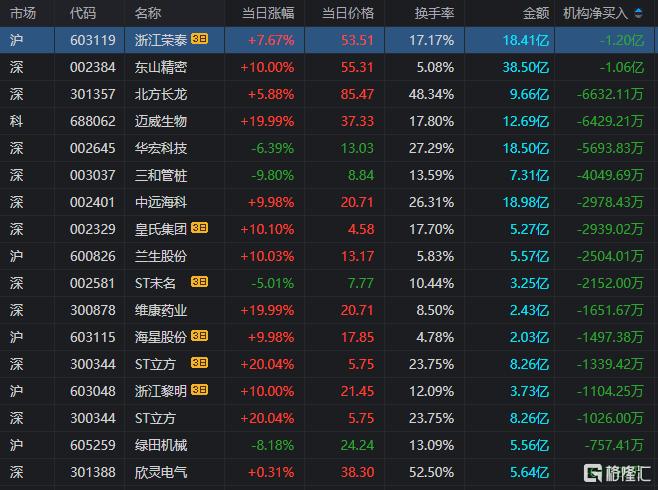Click the -9.80% change for 三和管桩
Screen dimensions: 658x490
pyautogui.click(x=273, y=175)
